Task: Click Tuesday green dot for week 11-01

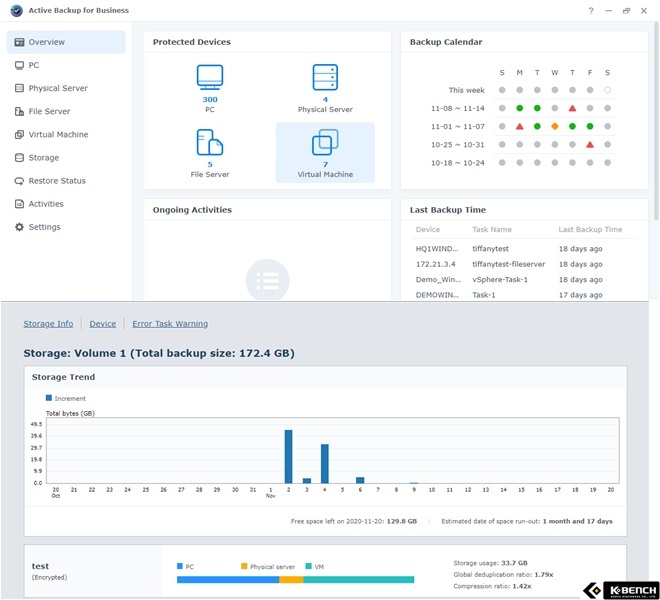Action: (537, 126)
